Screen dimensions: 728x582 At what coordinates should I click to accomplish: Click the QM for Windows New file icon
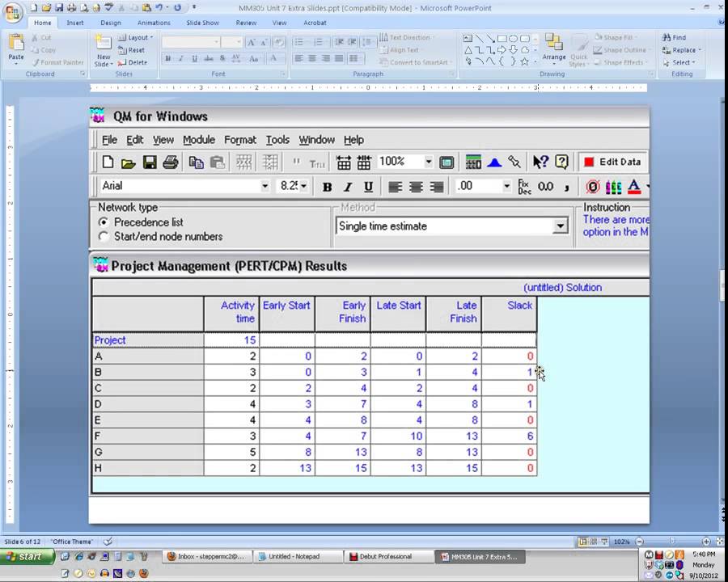pos(108,162)
